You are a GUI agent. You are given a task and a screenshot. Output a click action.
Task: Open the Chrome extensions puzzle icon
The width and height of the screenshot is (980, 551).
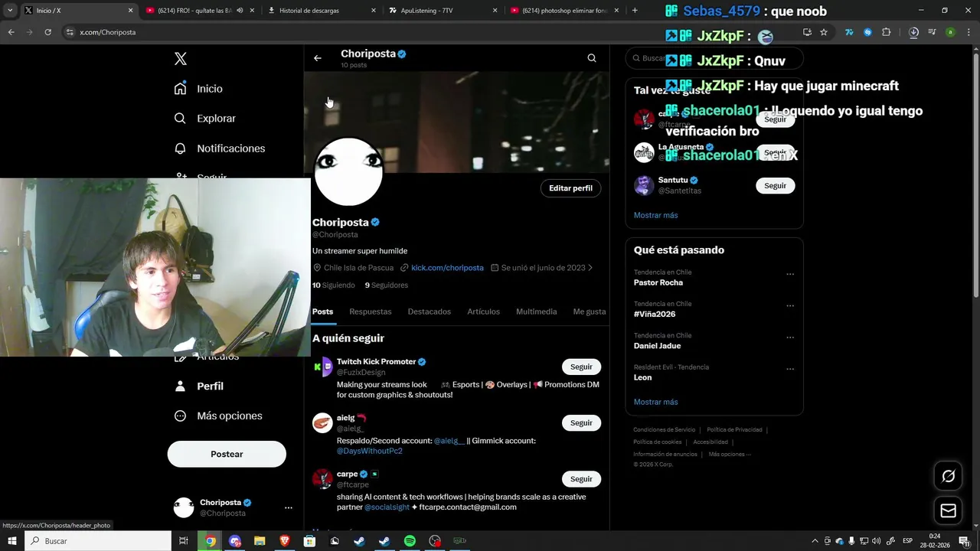pos(887,32)
